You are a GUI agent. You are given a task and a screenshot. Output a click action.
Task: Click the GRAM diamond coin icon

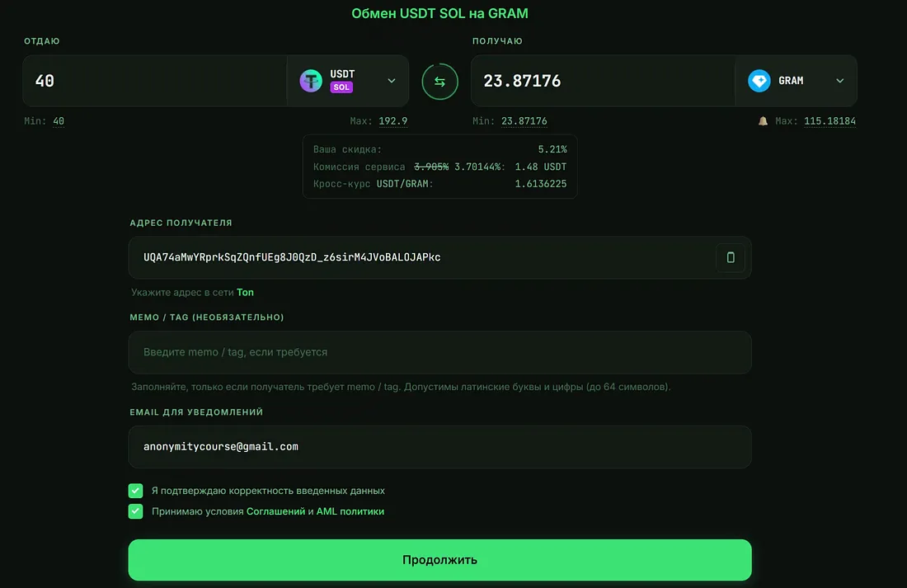click(759, 81)
